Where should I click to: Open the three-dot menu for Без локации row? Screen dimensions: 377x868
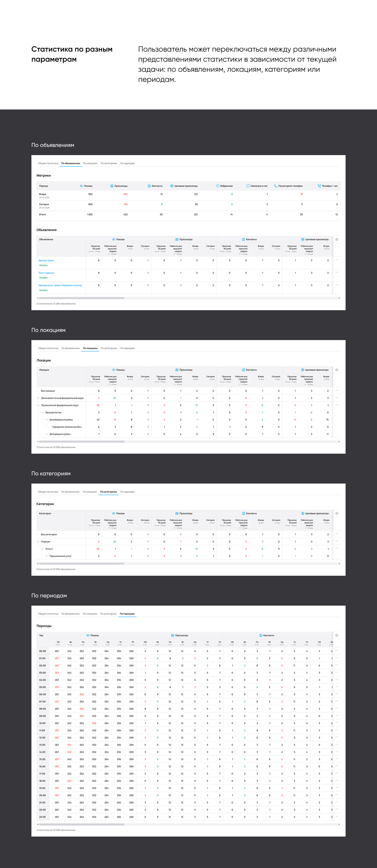(336, 390)
